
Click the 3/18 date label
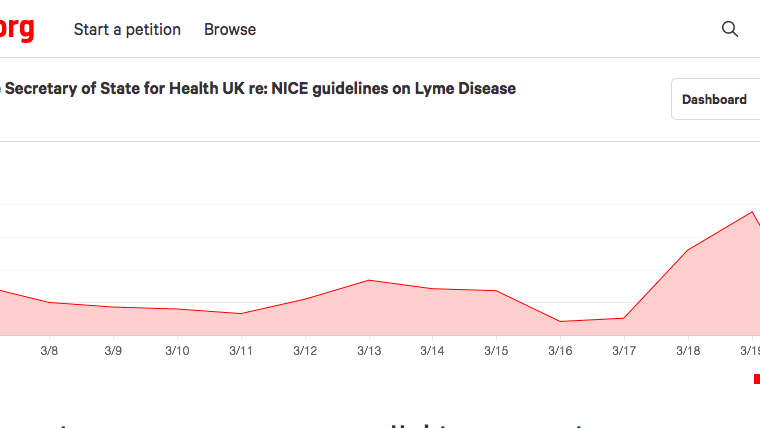[688, 351]
